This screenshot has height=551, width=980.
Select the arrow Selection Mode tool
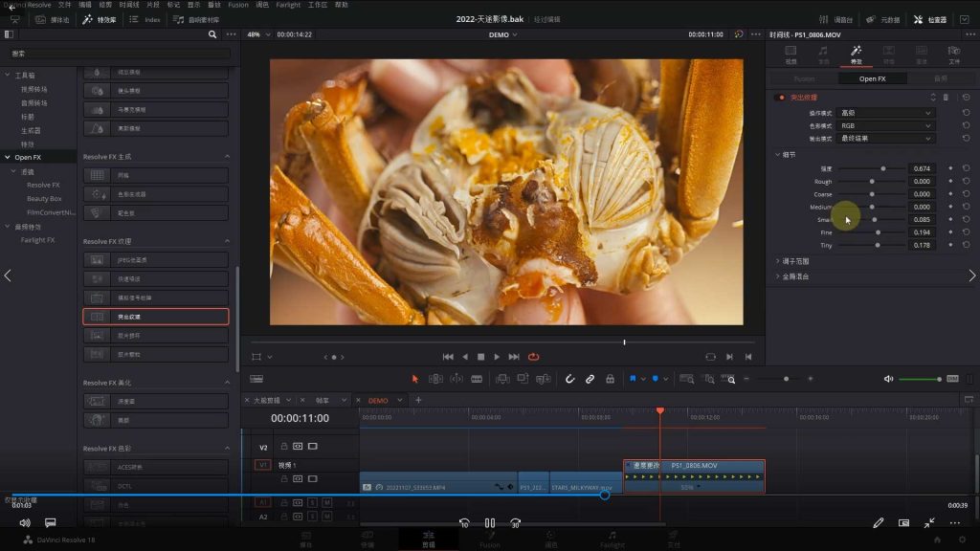coord(414,379)
